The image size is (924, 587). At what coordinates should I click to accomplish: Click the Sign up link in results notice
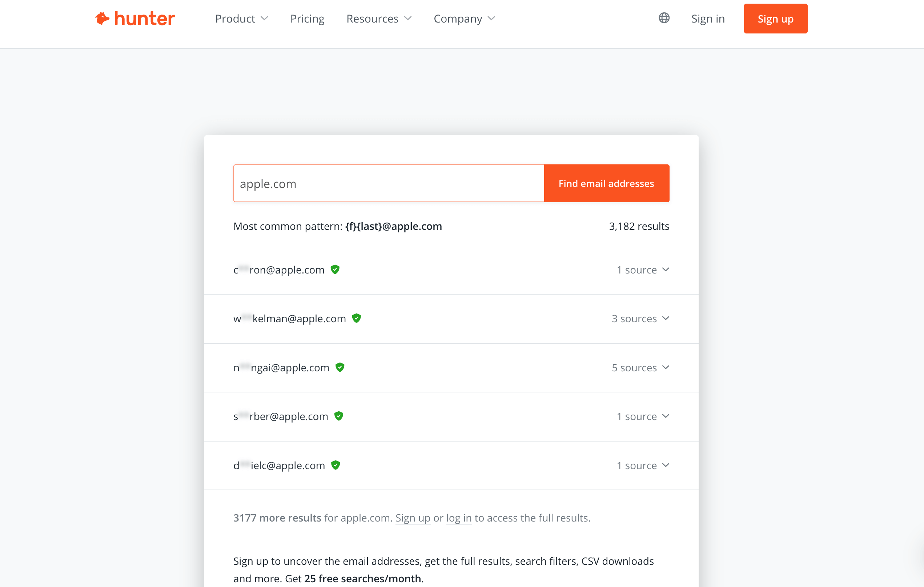click(413, 518)
